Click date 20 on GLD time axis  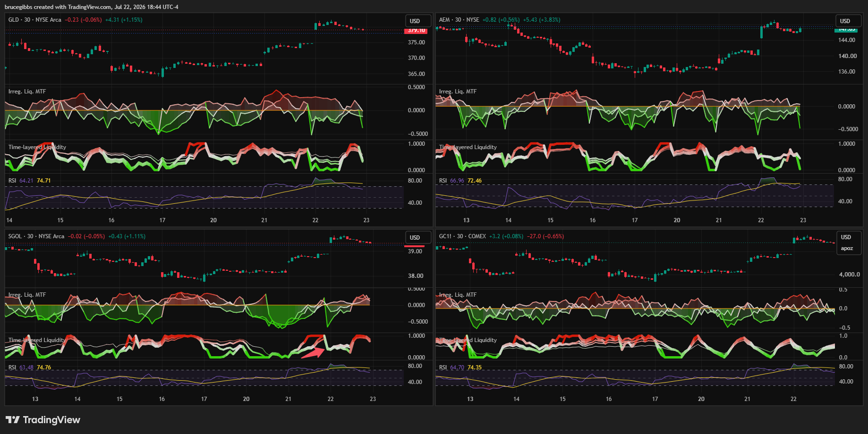click(x=213, y=220)
